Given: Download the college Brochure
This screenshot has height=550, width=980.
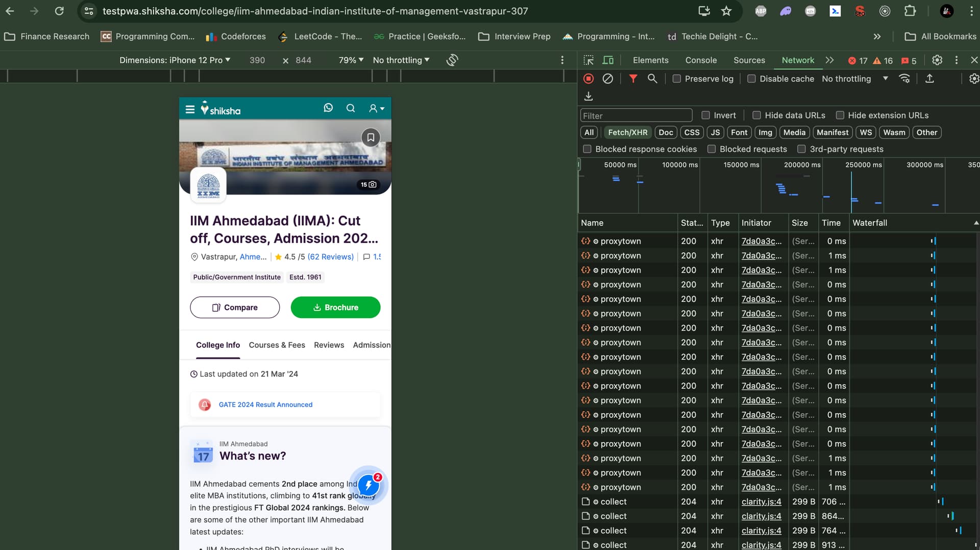Looking at the screenshot, I should (335, 307).
